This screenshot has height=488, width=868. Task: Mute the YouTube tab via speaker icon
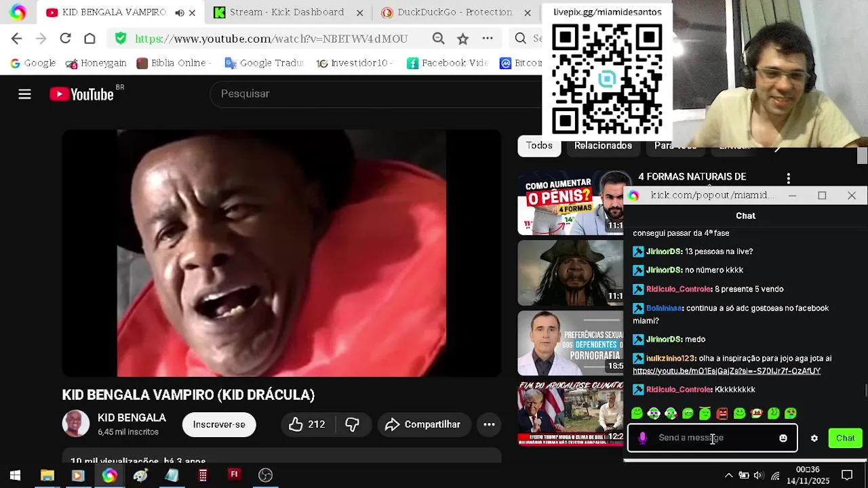coord(180,13)
